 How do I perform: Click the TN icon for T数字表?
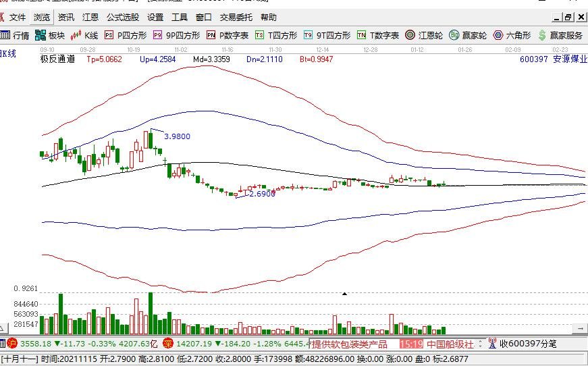tap(361, 35)
